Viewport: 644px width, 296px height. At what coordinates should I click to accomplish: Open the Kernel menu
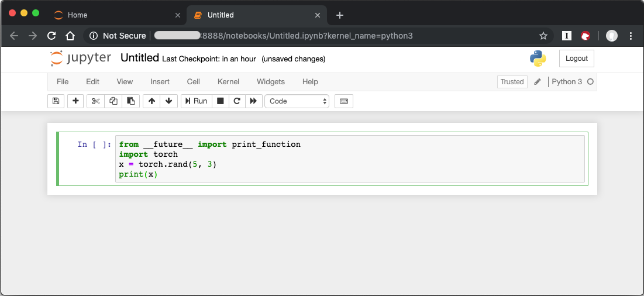click(x=228, y=82)
